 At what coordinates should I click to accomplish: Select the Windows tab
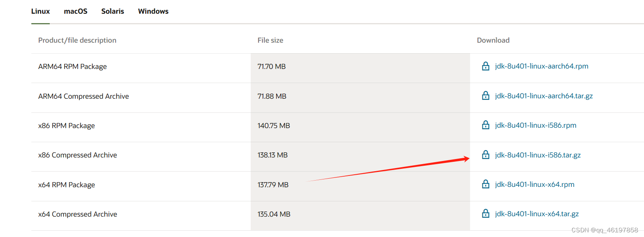coord(153,11)
